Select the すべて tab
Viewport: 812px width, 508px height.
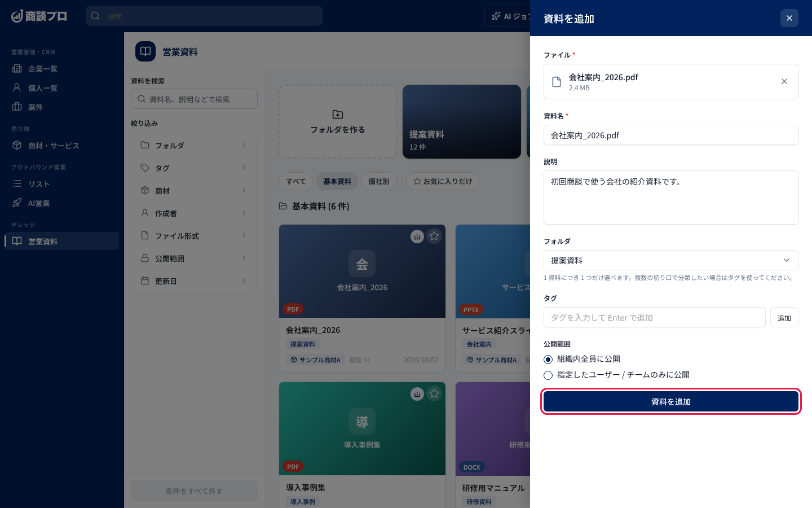click(x=296, y=181)
